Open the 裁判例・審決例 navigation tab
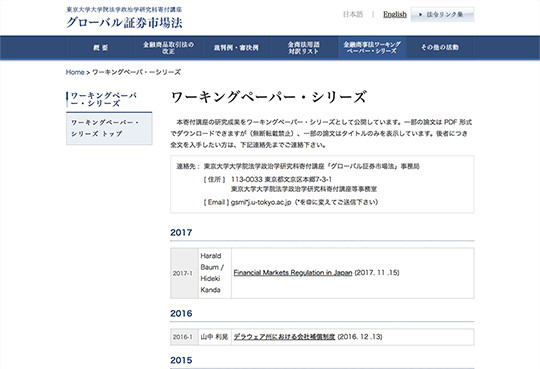The image size is (540, 369). [236, 48]
